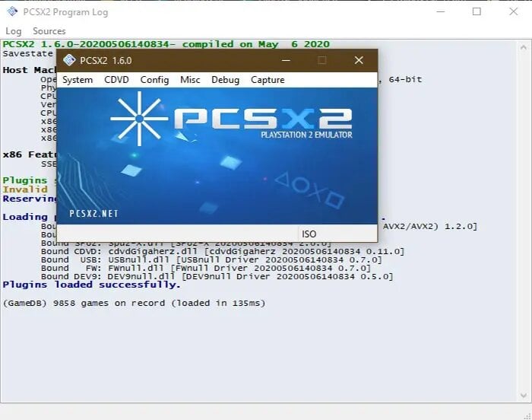
Task: Click the 'PCSX2 1.6.0-20200506140834' compiled header line
Action: tap(166, 44)
